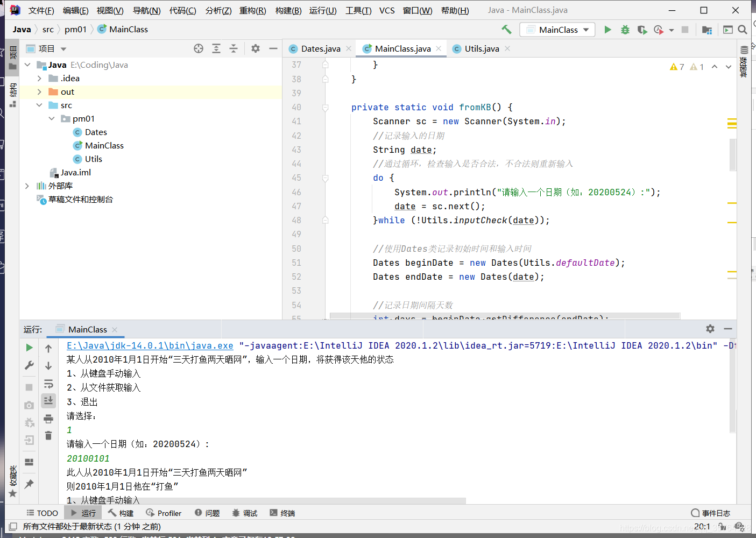Collapse all icon in Project panel

pyautogui.click(x=234, y=48)
